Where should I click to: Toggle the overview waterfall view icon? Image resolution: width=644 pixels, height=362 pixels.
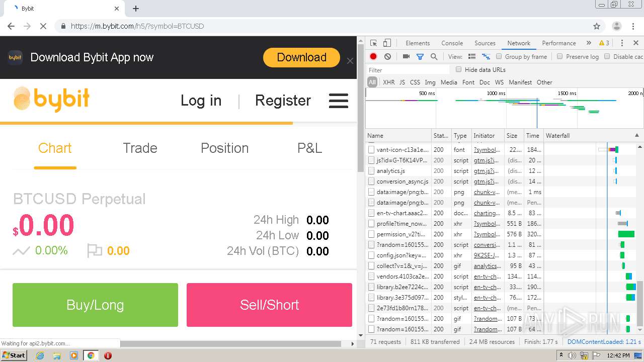pyautogui.click(x=486, y=57)
